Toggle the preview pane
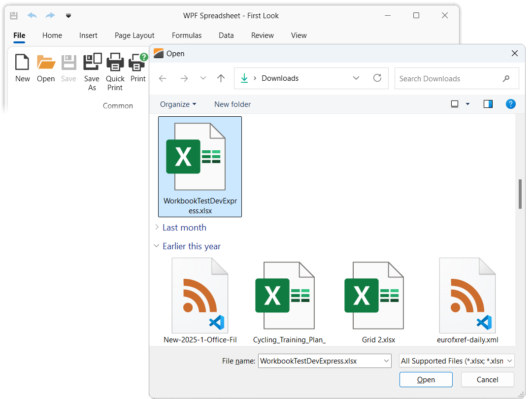 click(488, 104)
